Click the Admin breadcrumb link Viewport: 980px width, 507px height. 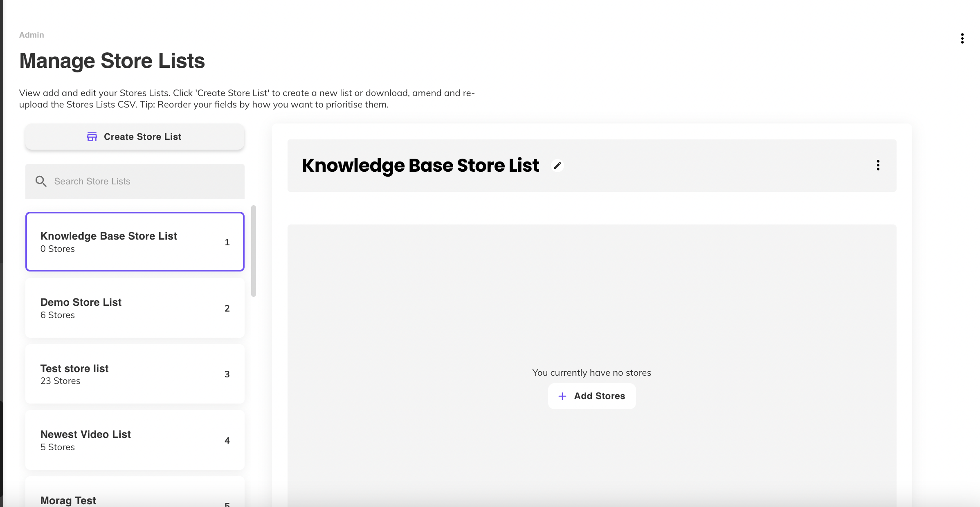pyautogui.click(x=31, y=35)
